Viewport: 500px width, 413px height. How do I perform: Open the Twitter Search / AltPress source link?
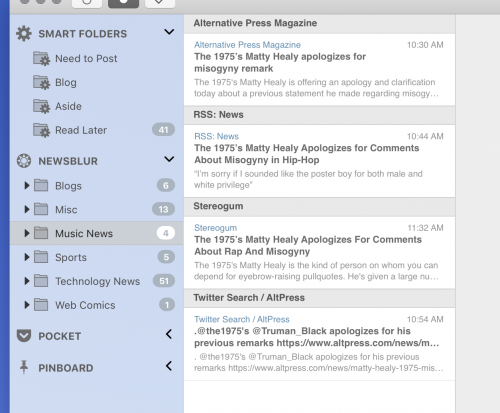pyautogui.click(x=242, y=319)
